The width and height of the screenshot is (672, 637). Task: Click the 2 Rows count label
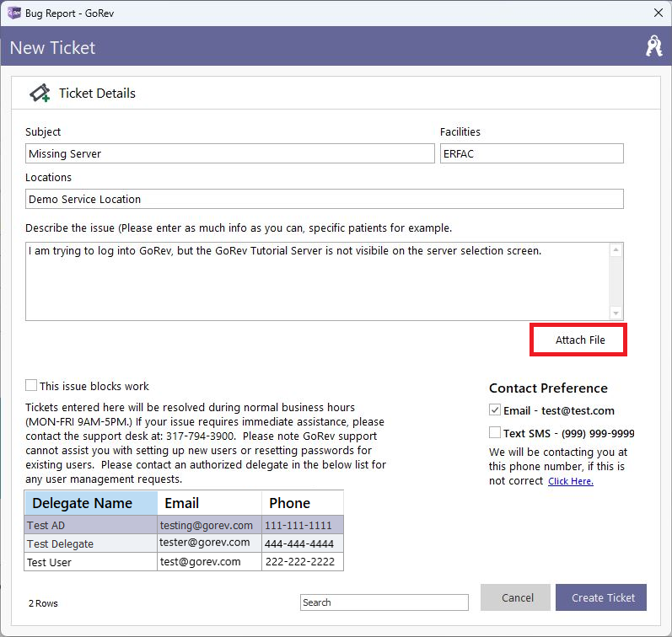(43, 603)
